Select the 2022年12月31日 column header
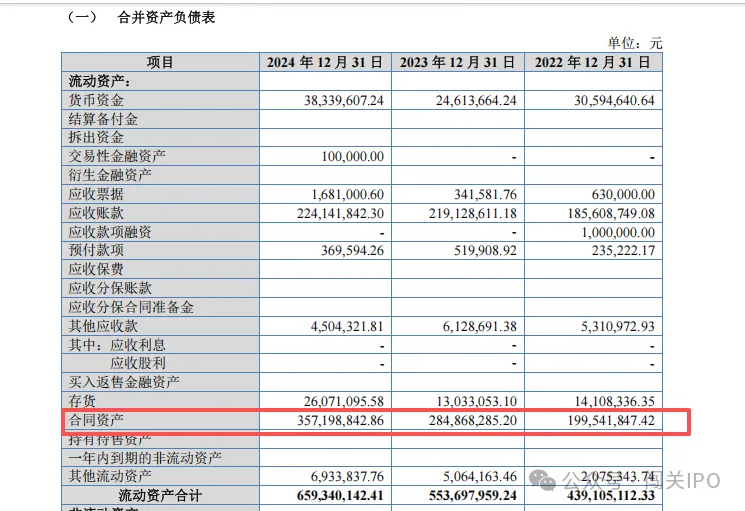The width and height of the screenshot is (745, 511). coord(593,62)
